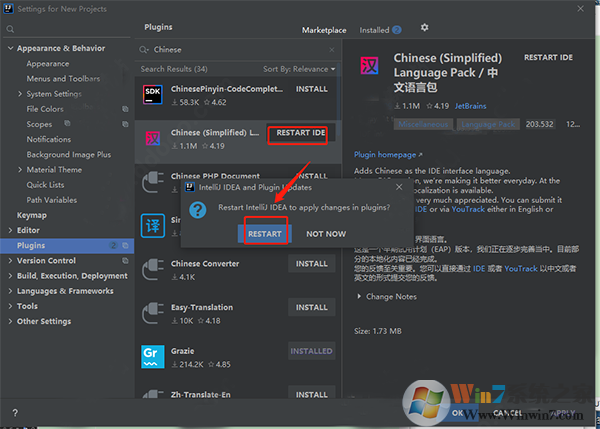Select Keymap in the settings tree
This screenshot has height=429, width=600.
[x=32, y=215]
